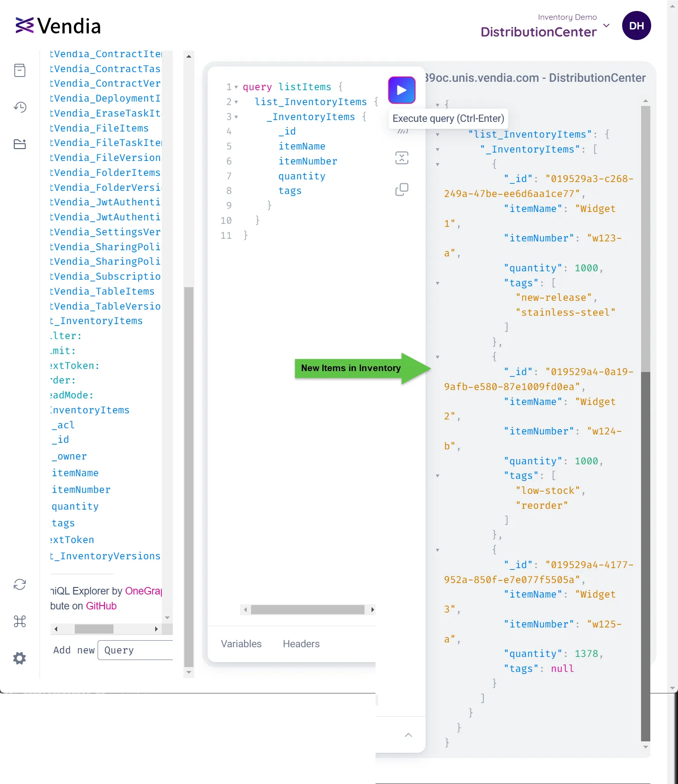
Task: Open the Add new Query operation dropdown
Action: click(135, 650)
